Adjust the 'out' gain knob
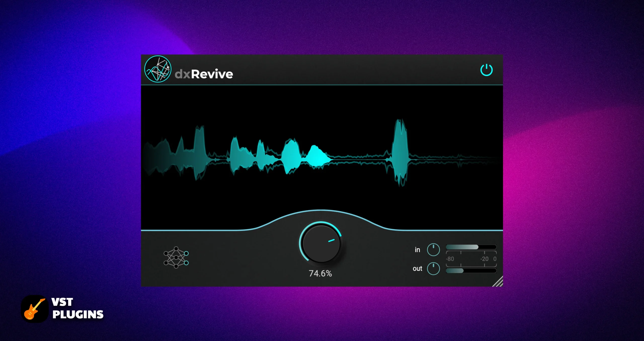Viewport: 644px width, 341px height. coord(433,269)
